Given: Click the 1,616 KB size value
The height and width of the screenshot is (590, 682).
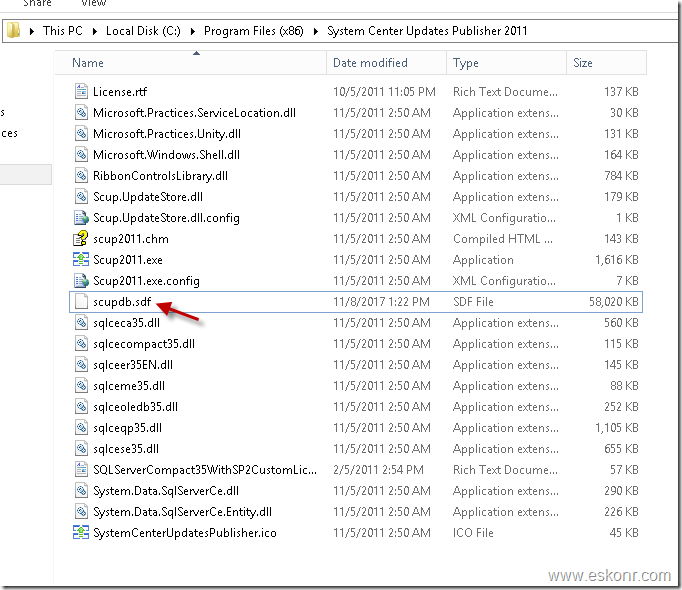Looking at the screenshot, I should [617, 260].
